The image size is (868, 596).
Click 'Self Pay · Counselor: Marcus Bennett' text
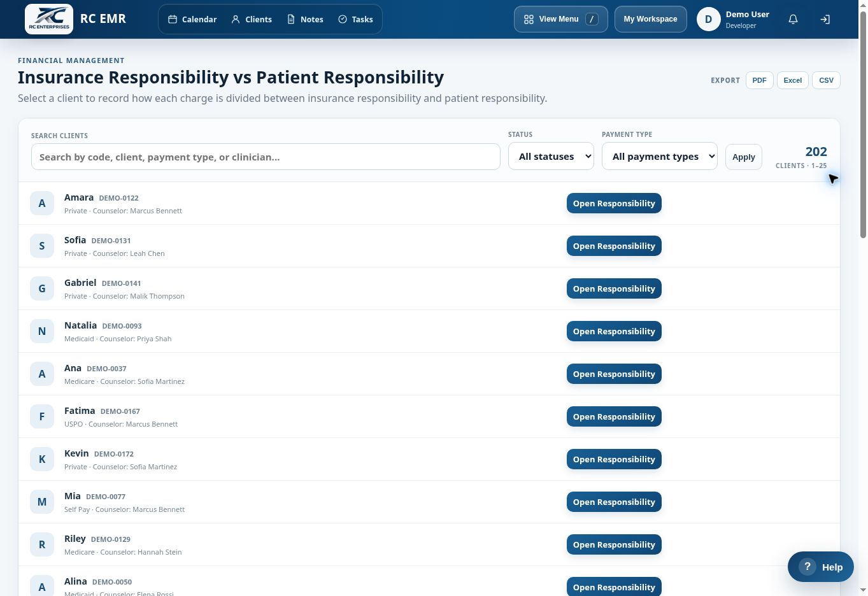[x=124, y=509]
